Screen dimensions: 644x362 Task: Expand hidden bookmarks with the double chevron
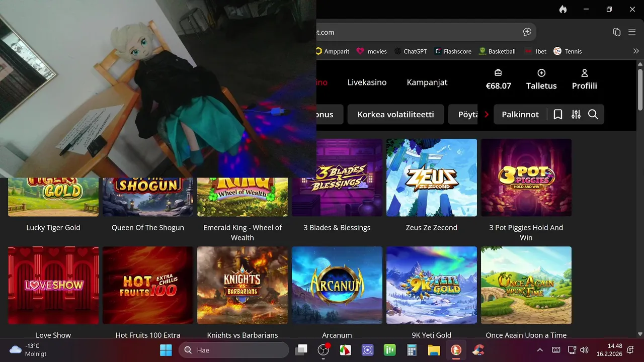636,51
